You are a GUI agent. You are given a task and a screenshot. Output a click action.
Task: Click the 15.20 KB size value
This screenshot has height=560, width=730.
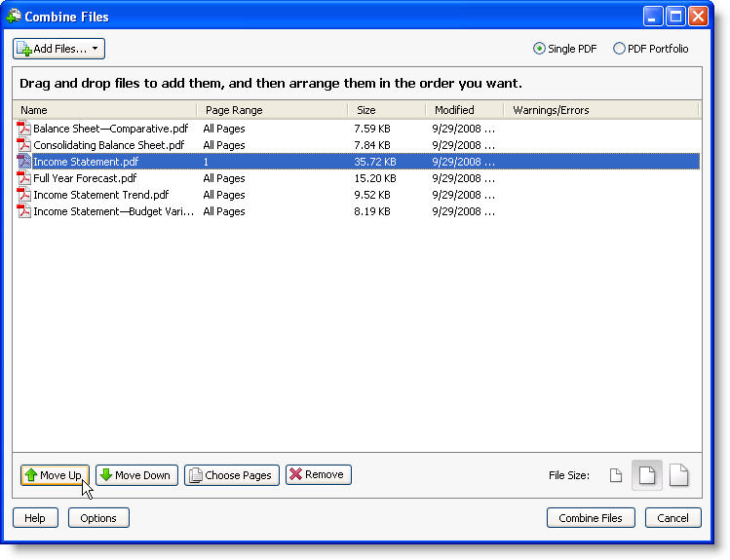[375, 178]
